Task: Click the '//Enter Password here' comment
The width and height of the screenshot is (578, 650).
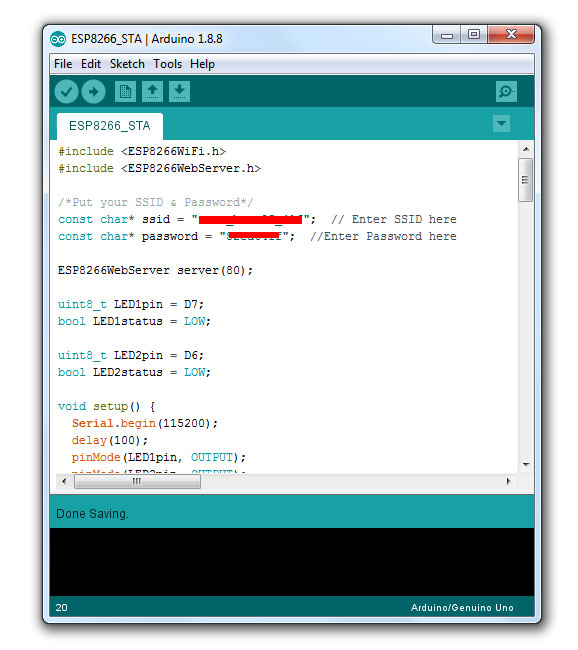Action: click(384, 237)
